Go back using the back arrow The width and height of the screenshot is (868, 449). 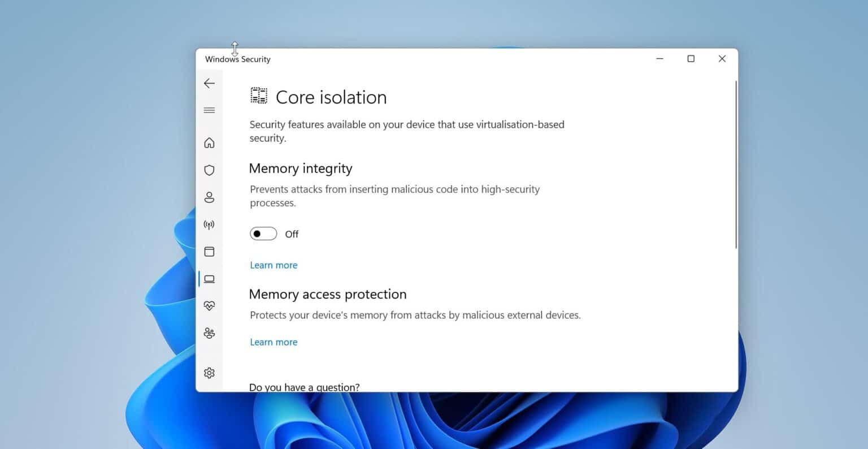click(209, 83)
